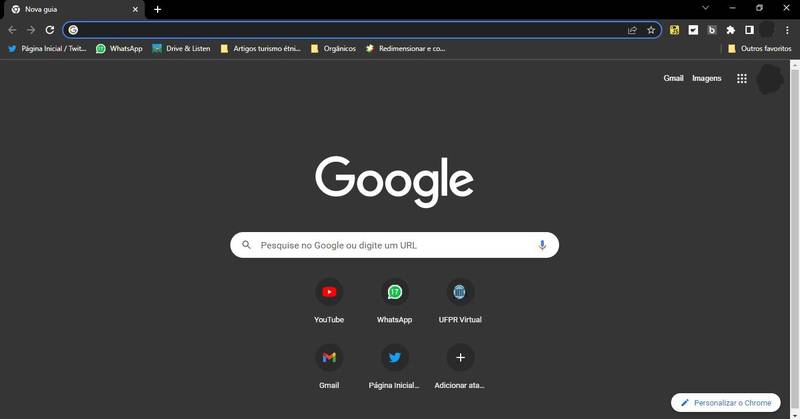This screenshot has height=419, width=800.
Task: Open the letter b extension icon
Action: [712, 30]
